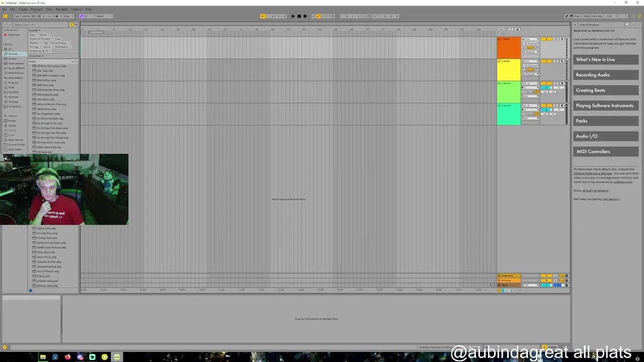
Task: Open the Edit menu
Action: point(13,9)
